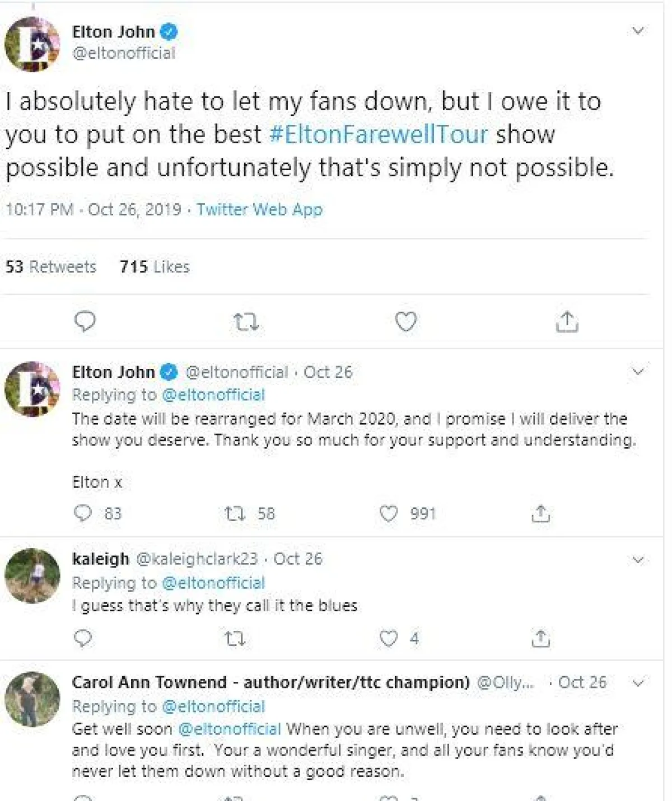Retweet the tweet with 58 retweets
Viewport: 672px width, 801px height.
click(x=235, y=513)
